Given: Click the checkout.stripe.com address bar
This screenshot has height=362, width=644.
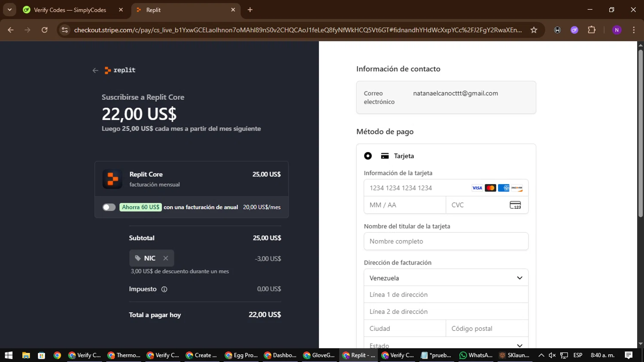Looking at the screenshot, I should 298,30.
